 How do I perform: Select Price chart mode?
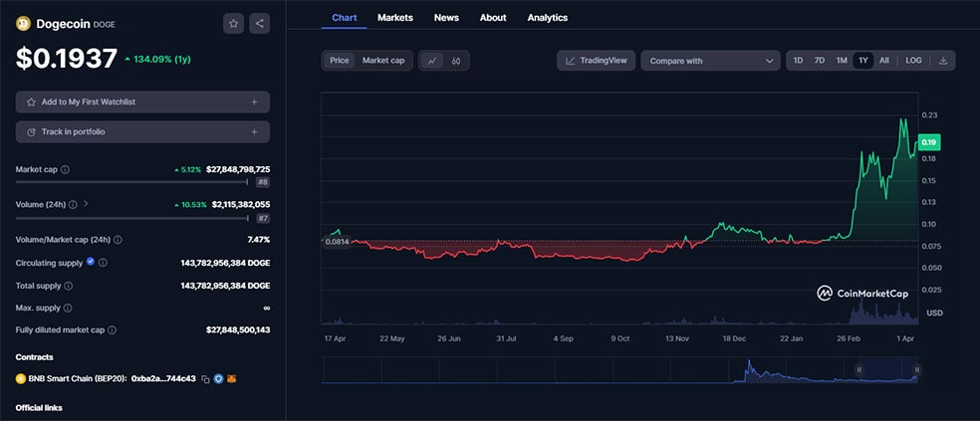point(340,61)
